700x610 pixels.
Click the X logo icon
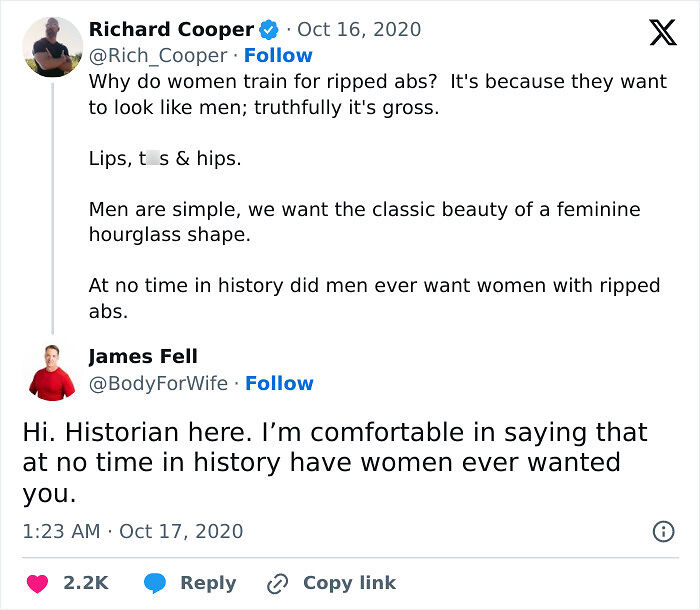(x=663, y=32)
